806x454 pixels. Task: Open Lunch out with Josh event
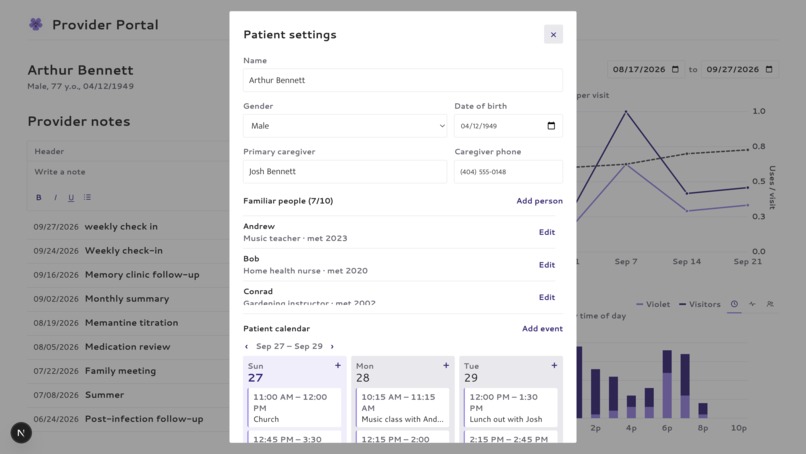511,408
